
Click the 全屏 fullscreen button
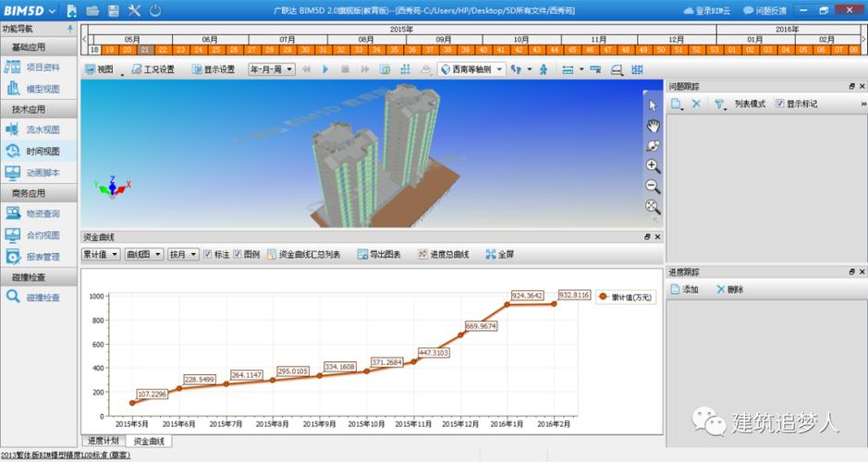tap(500, 254)
